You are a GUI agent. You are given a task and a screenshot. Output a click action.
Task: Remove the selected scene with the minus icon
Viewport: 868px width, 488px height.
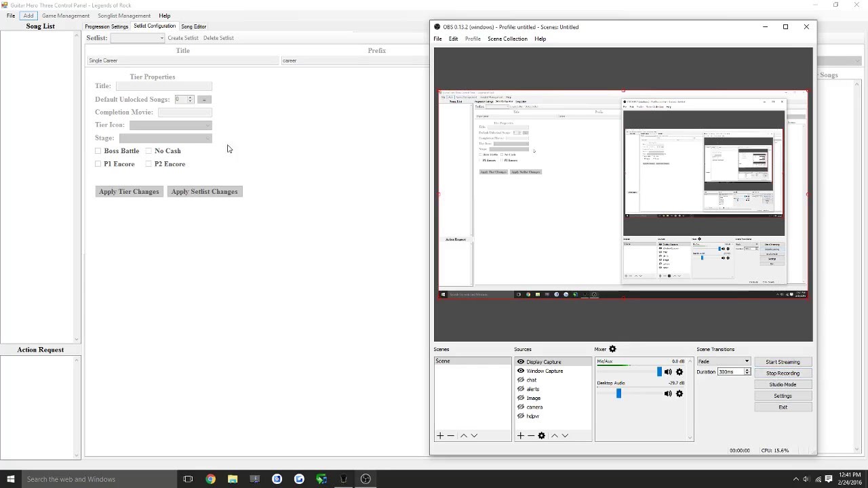451,436
